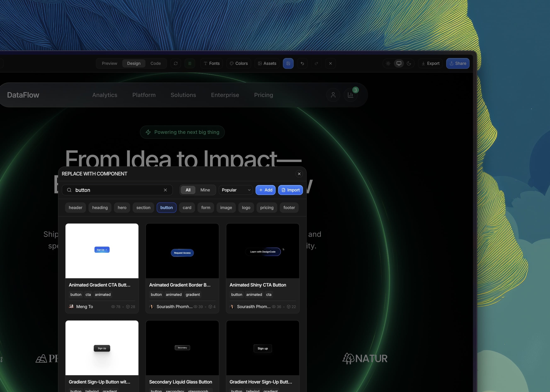Click the blue Save icon

point(288,63)
